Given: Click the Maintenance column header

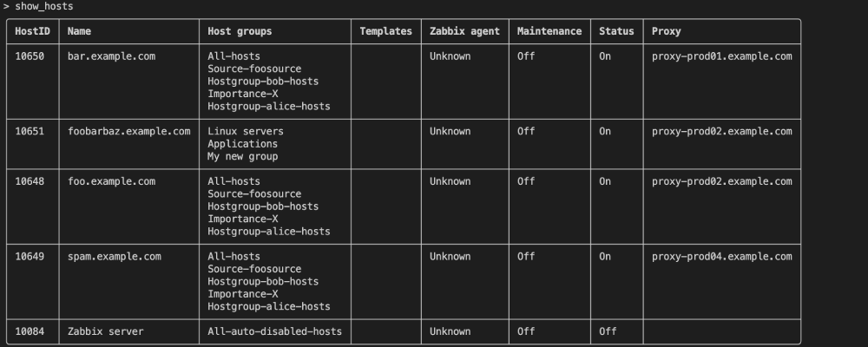Looking at the screenshot, I should (x=549, y=31).
